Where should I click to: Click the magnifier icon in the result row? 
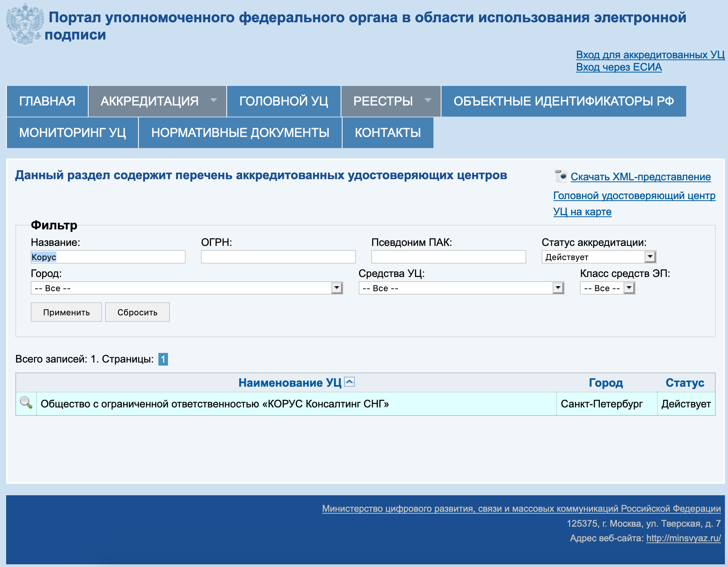26,403
